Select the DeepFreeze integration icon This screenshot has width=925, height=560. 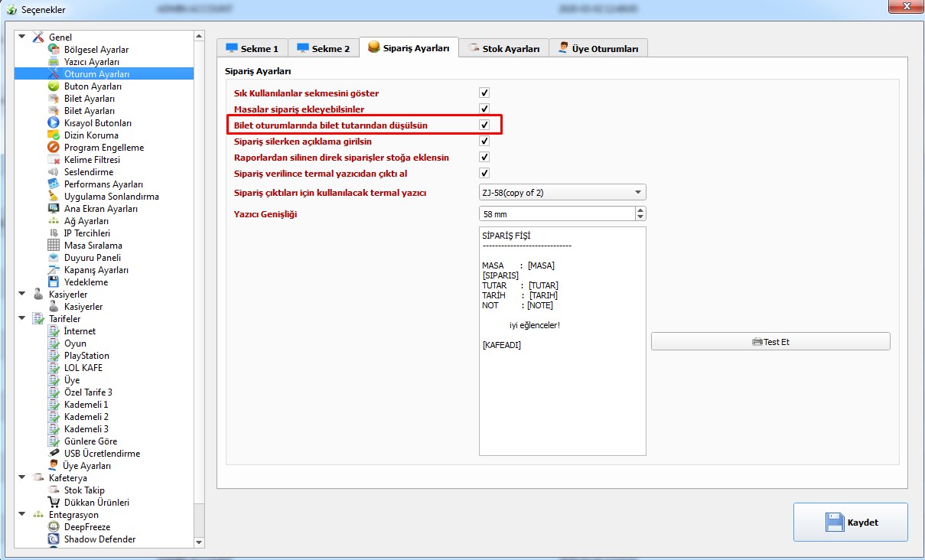click(x=54, y=527)
